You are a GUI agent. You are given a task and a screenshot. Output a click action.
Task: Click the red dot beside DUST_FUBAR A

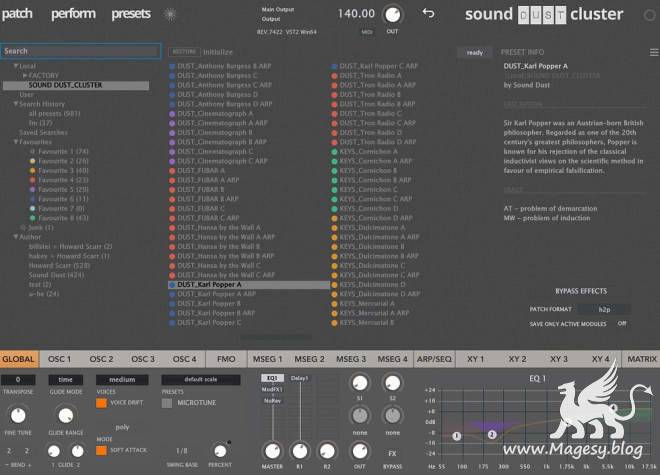pos(172,171)
